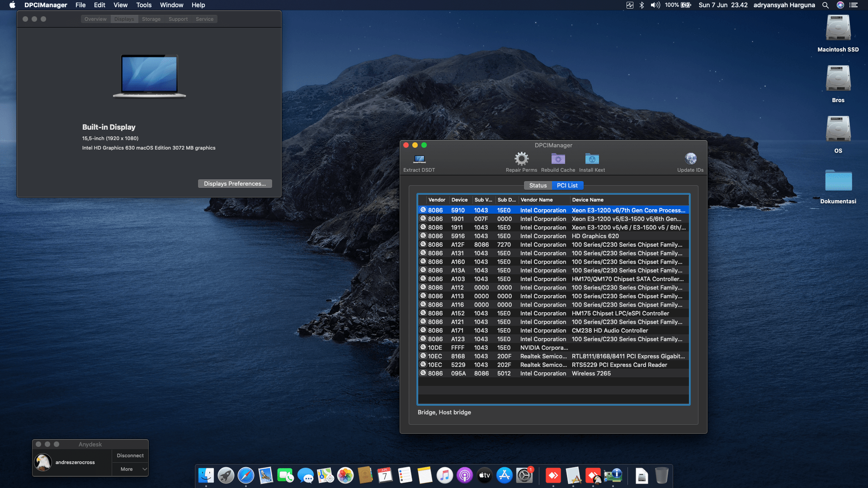
Task: Open the Tools menu in the menu bar
Action: coord(144,5)
